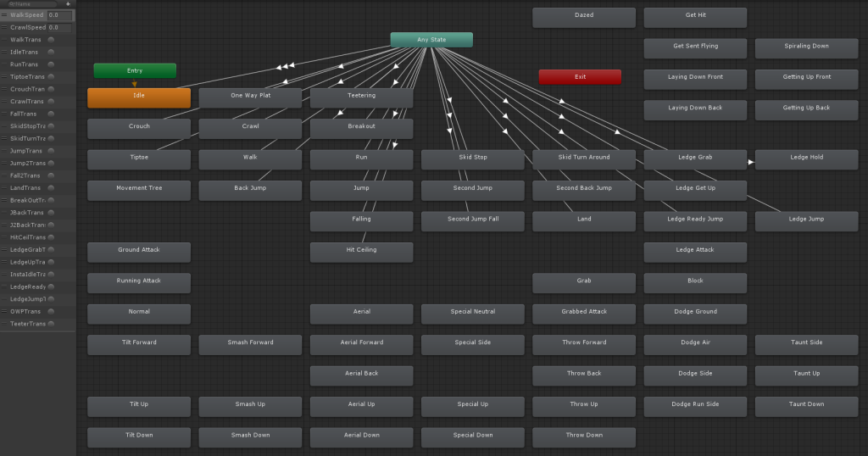Image resolution: width=868 pixels, height=456 pixels.
Task: Click the WalkSpeed parameter drag handle
Action: (4, 15)
